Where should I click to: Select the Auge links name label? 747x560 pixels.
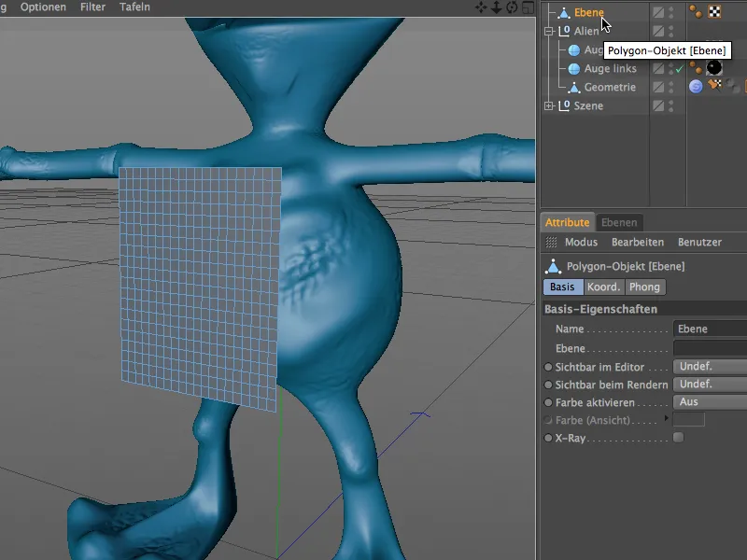[x=611, y=68]
